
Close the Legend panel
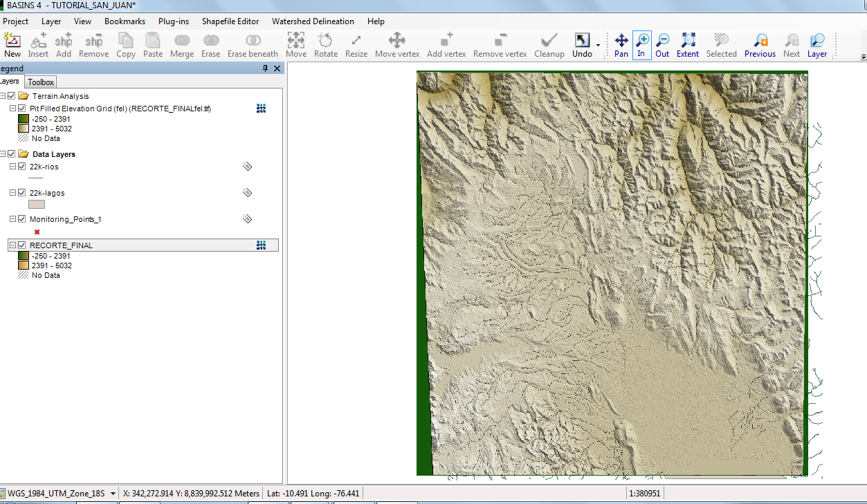coord(277,68)
